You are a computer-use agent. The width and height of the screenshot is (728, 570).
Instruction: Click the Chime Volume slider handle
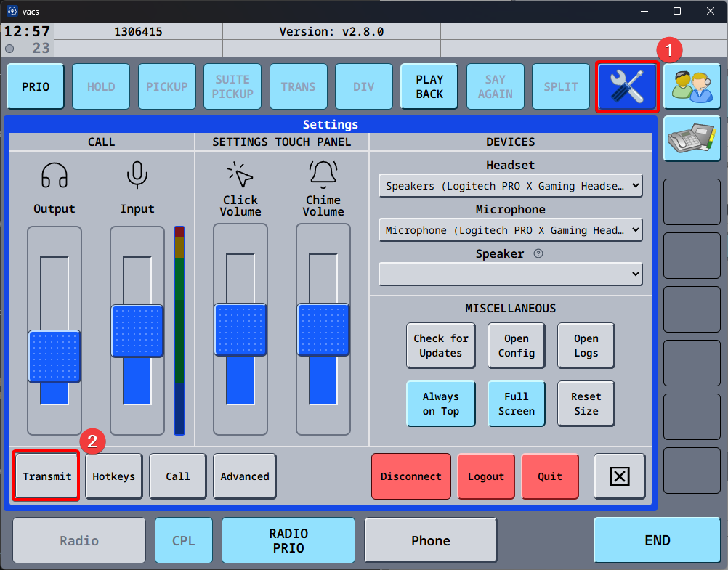click(x=323, y=330)
